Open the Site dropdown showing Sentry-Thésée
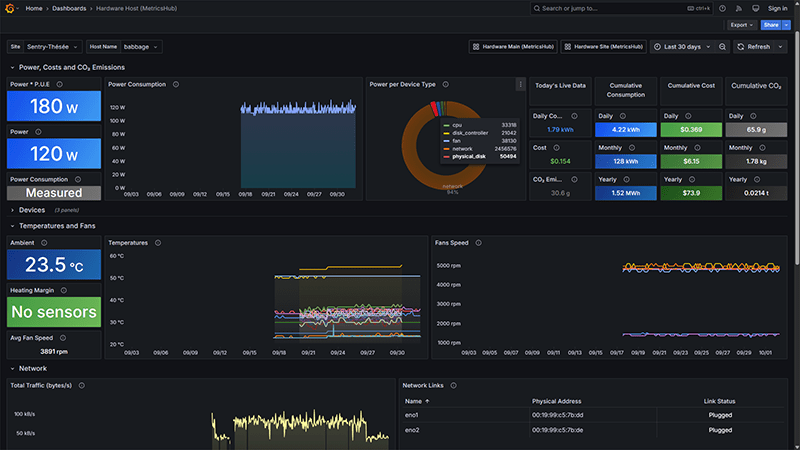The height and width of the screenshot is (450, 800). coord(54,46)
